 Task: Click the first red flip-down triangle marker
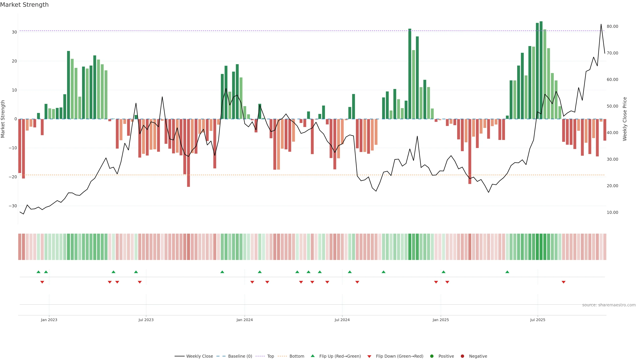[x=42, y=282]
